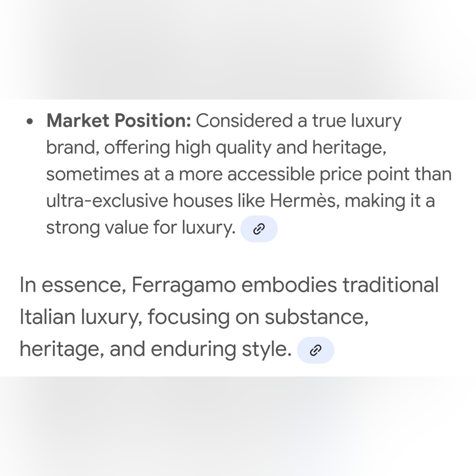Click the bullet point before Market Position
Image resolution: width=476 pixels, height=476 pixels.
click(x=30, y=122)
